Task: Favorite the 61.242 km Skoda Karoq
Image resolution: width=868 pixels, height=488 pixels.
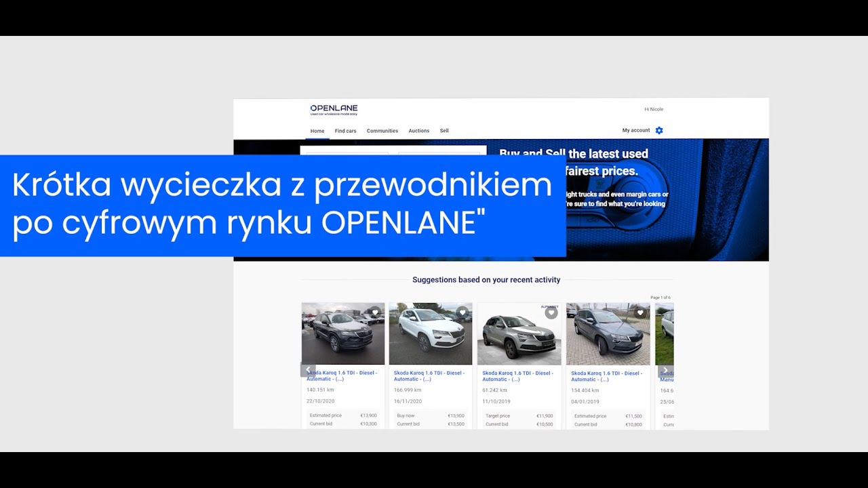Action: (551, 312)
